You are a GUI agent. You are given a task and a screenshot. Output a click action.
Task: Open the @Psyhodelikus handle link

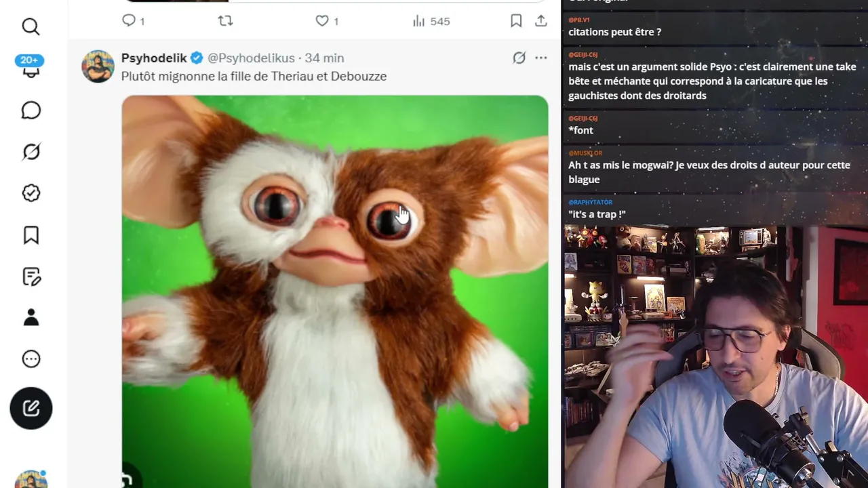point(251,58)
